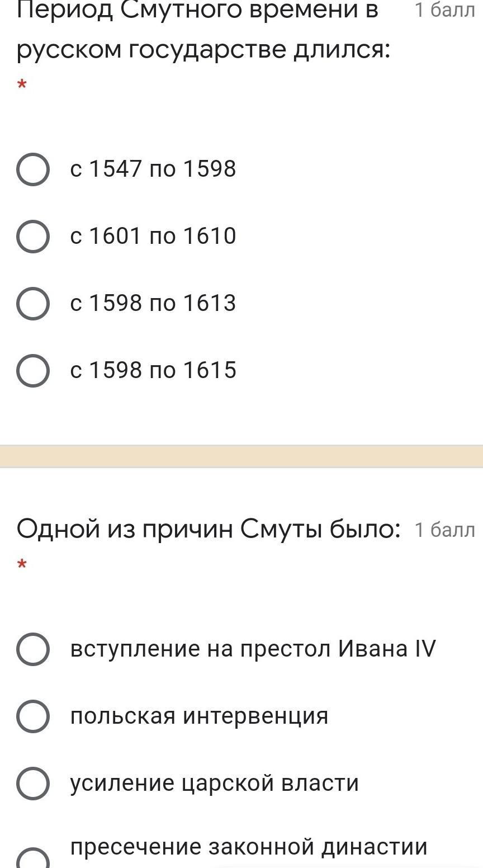Click '1 балл' beside the Смутное время question

444,10
